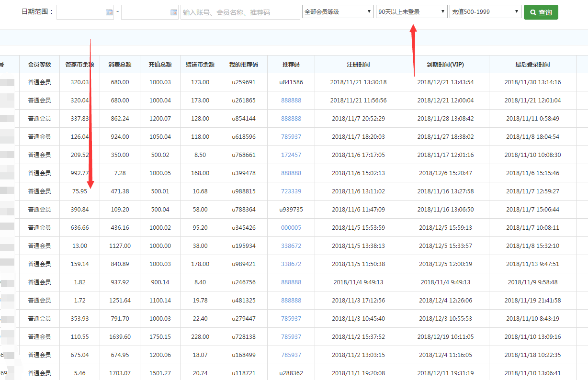Select recharge total 900.14
This screenshot has width=588, height=380.
[160, 282]
